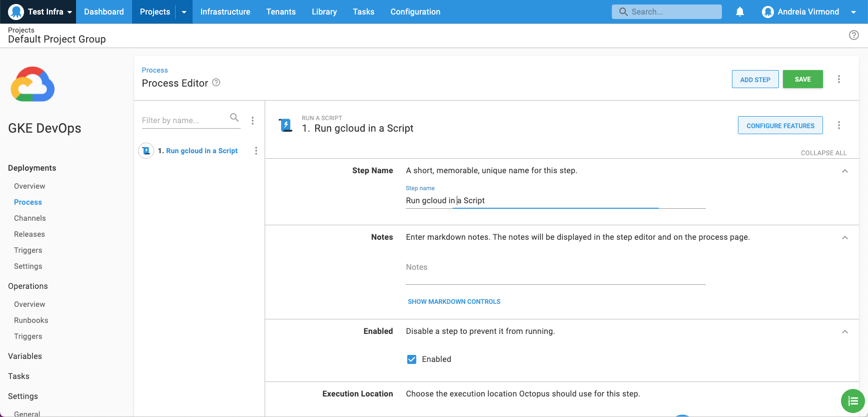Click the Test Infra space avatar icon
Screen dimensions: 868x417
tap(16, 12)
